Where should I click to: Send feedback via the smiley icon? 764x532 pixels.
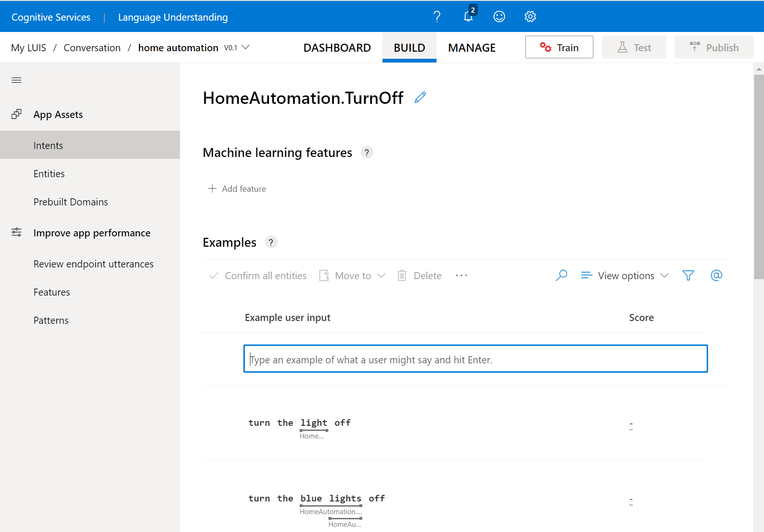[499, 16]
